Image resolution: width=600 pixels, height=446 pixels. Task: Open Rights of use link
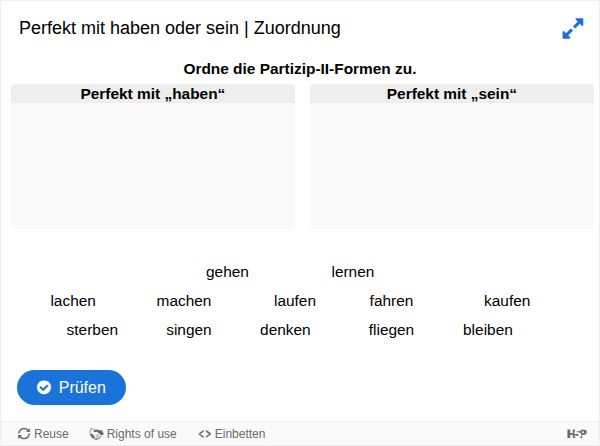pyautogui.click(x=133, y=434)
